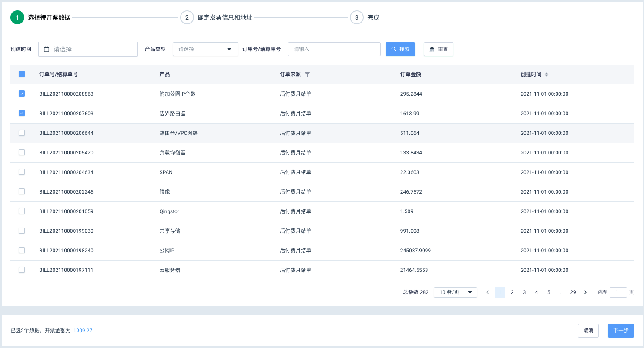Select page 2 in pagination
Screen dimensions: 644x348
coord(512,292)
